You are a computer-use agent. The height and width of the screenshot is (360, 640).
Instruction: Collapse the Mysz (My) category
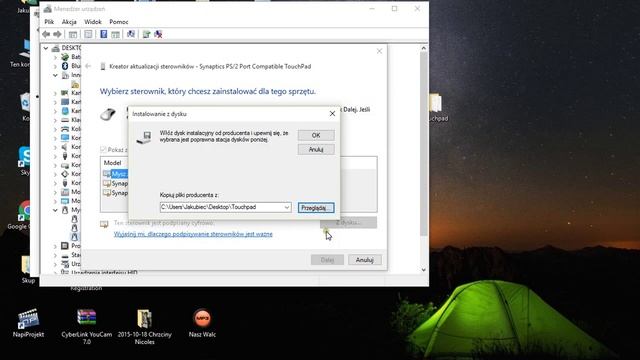pos(55,210)
